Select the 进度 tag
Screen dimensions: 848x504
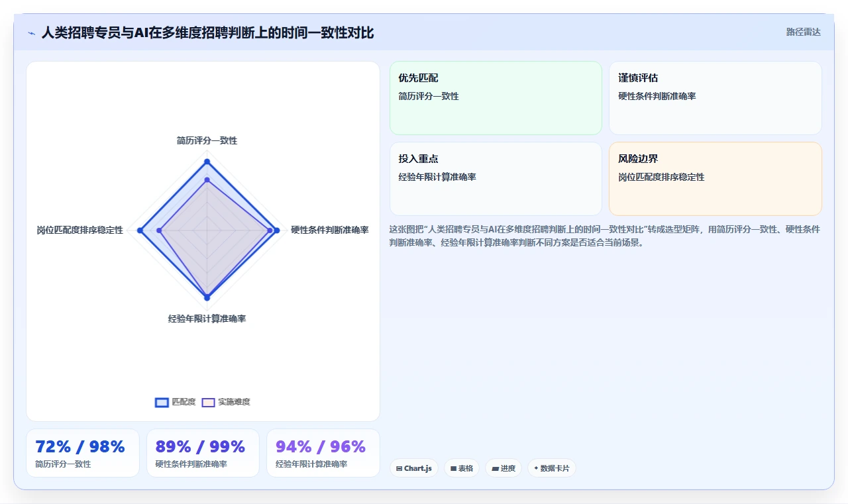point(503,468)
